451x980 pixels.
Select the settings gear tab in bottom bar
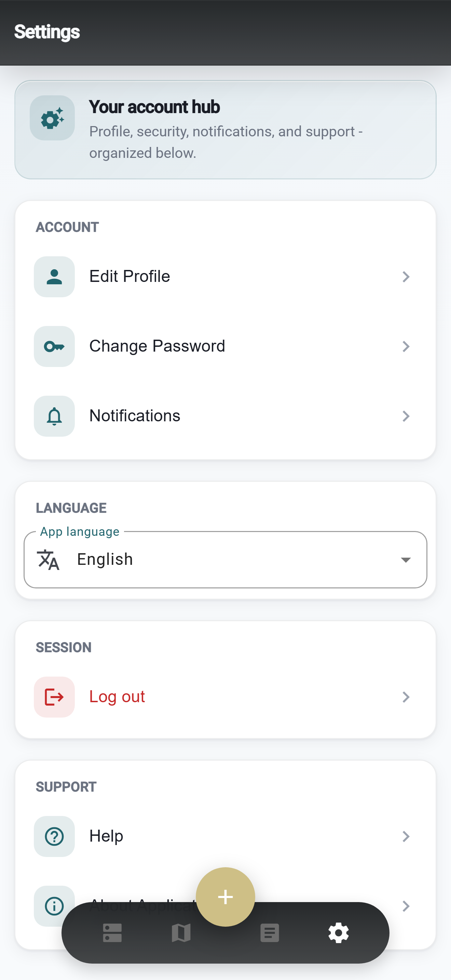tap(339, 933)
